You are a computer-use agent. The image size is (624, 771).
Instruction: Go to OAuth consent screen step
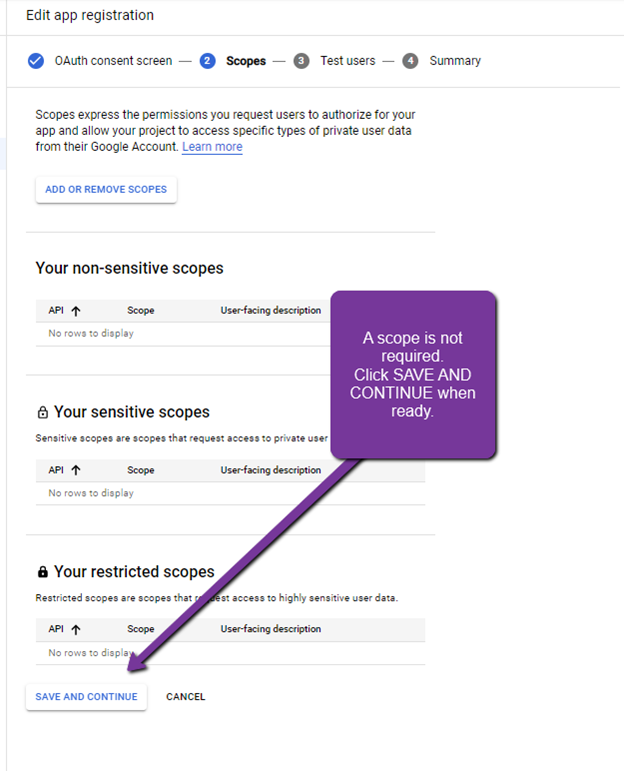click(x=113, y=61)
